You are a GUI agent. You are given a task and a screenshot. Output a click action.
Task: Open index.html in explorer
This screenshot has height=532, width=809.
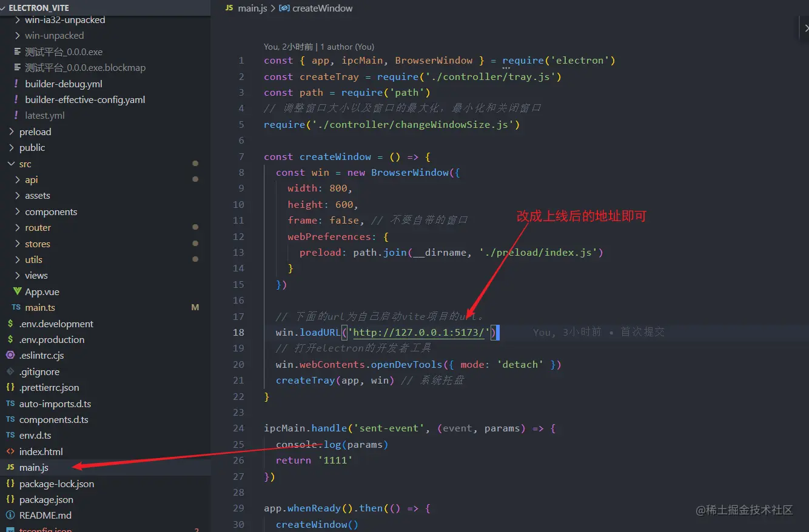[x=41, y=451]
